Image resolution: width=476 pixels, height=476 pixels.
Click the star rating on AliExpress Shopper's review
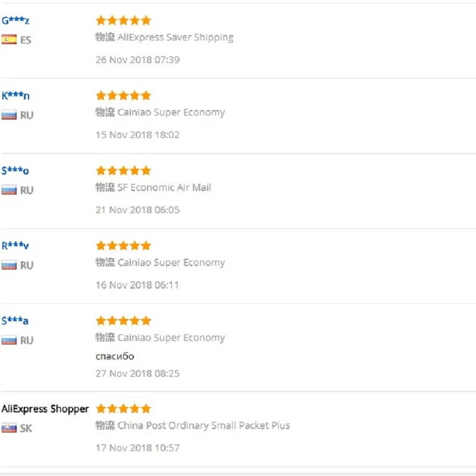pos(124,409)
